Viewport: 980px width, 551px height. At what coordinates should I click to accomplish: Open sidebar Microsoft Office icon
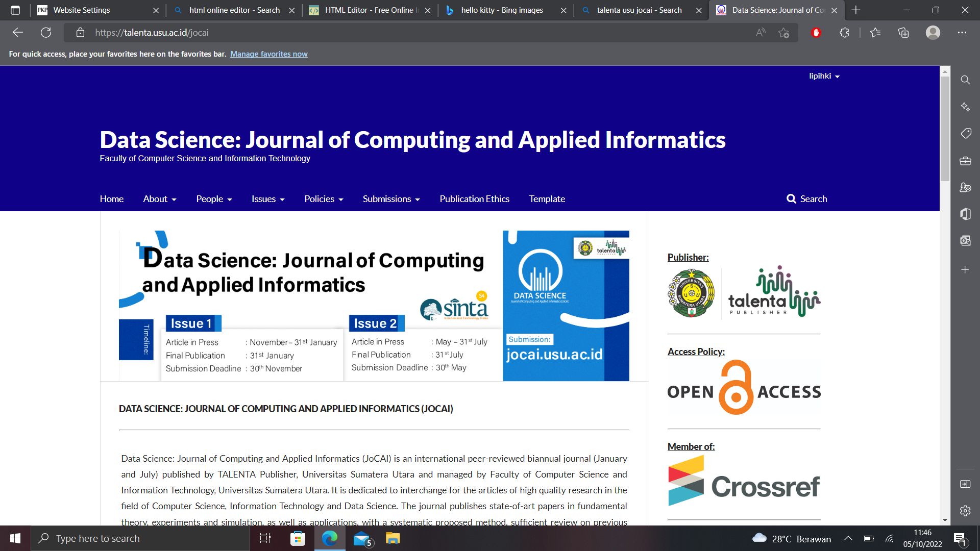point(965,214)
